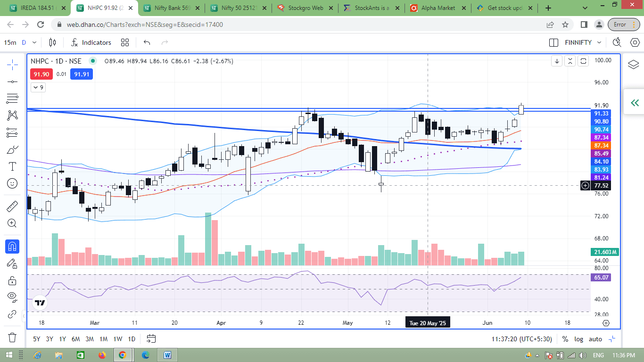644x362 pixels.
Task: Set chart range to 6M
Action: [x=75, y=338]
